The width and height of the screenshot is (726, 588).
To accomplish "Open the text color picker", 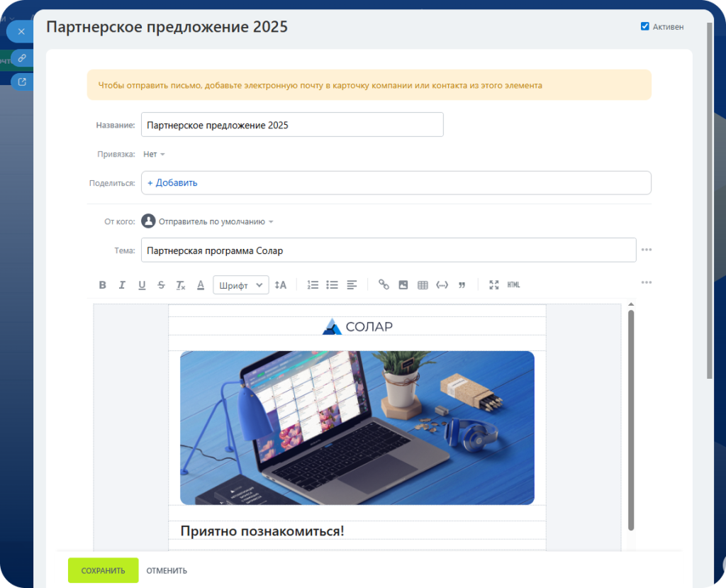I will 201,285.
